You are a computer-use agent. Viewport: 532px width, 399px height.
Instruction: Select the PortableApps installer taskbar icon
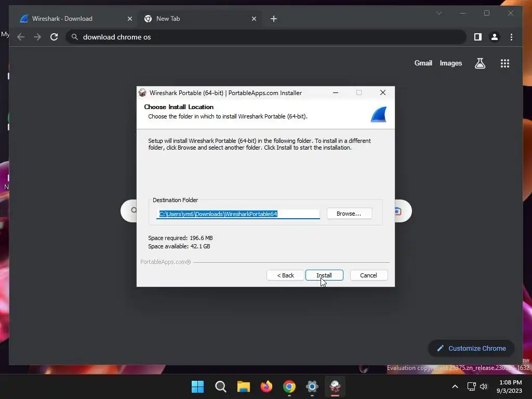tap(335, 387)
